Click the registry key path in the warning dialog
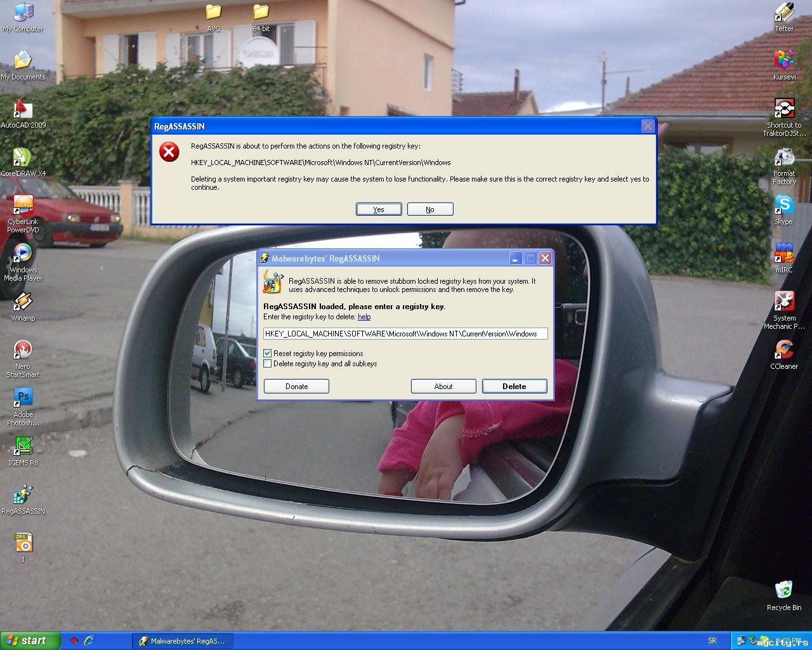Image resolution: width=812 pixels, height=650 pixels. tap(321, 162)
